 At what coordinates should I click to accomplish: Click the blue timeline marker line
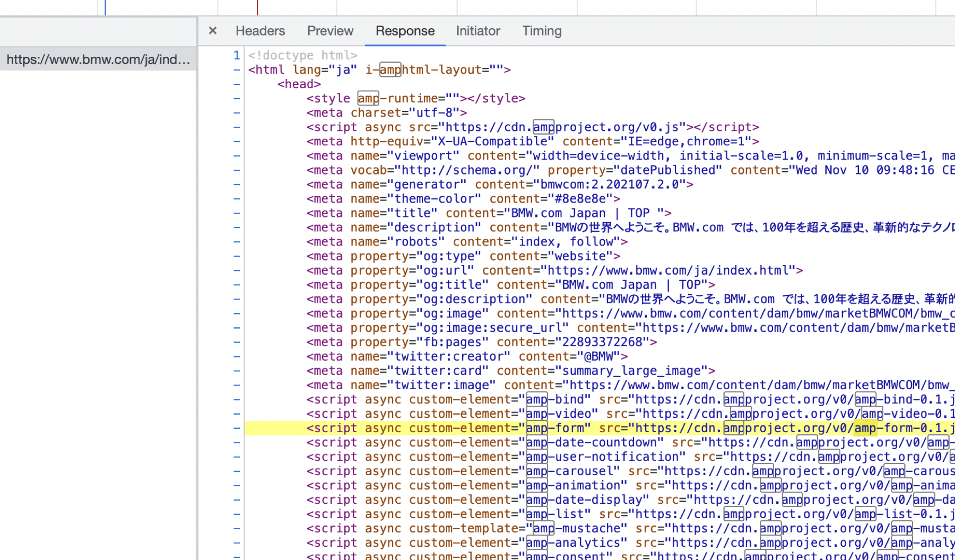[x=105, y=7]
